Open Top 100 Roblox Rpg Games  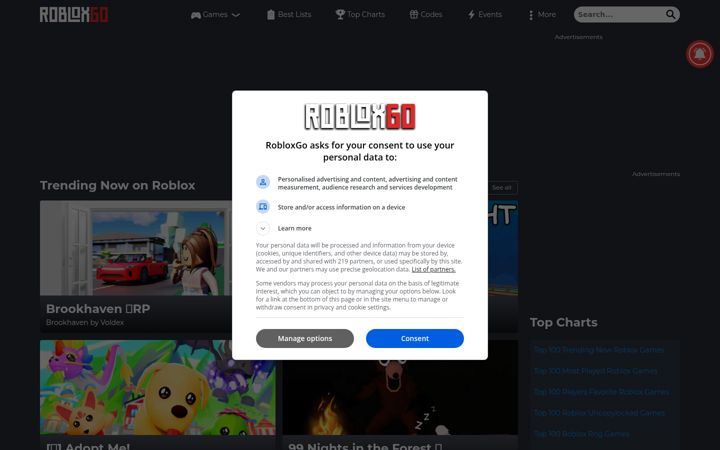[x=581, y=434]
